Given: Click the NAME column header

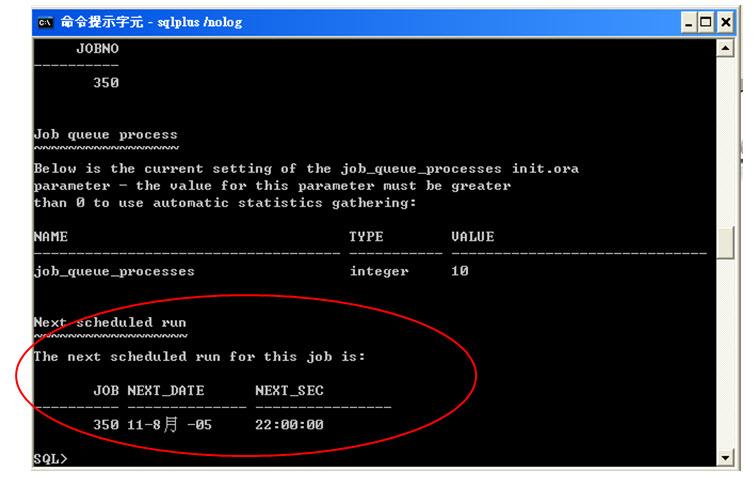Looking at the screenshot, I should tap(51, 237).
